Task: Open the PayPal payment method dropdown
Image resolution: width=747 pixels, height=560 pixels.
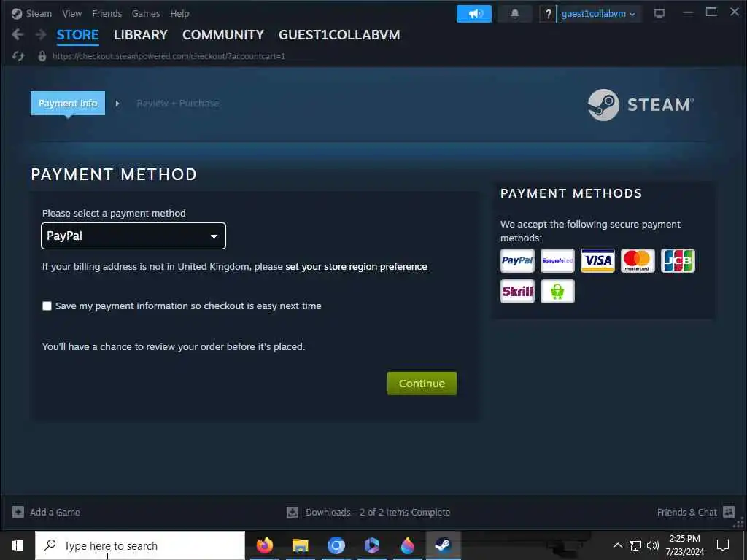Action: (133, 236)
